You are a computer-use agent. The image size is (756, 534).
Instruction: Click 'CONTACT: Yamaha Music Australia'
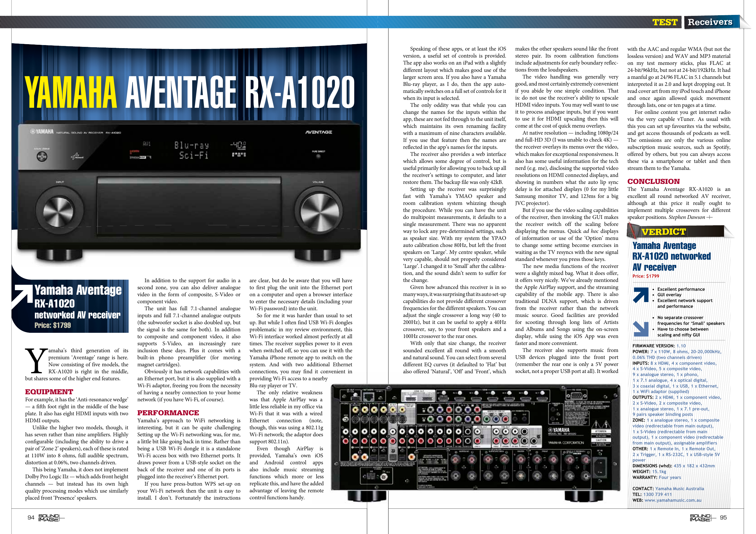[668, 489]
